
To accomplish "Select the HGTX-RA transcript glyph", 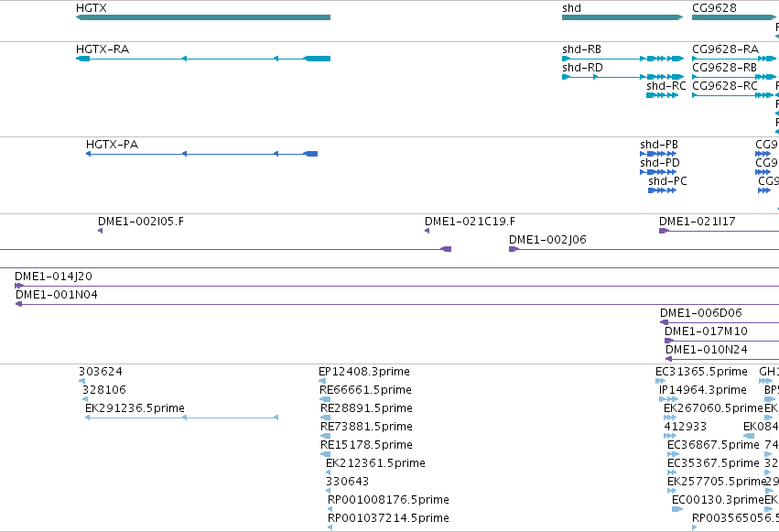I will 203,59.
